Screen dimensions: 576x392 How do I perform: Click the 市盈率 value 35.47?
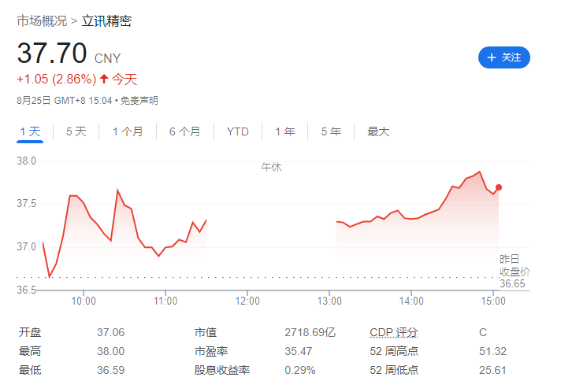click(298, 351)
